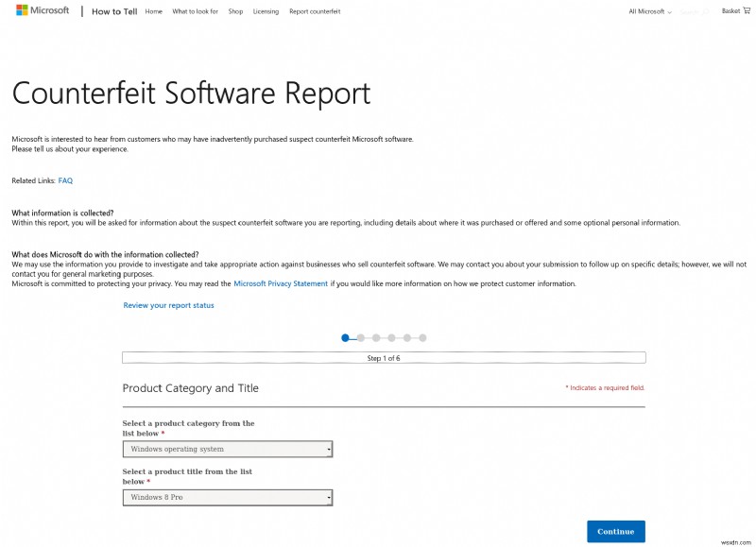
Task: Click the Continue button
Action: (614, 531)
